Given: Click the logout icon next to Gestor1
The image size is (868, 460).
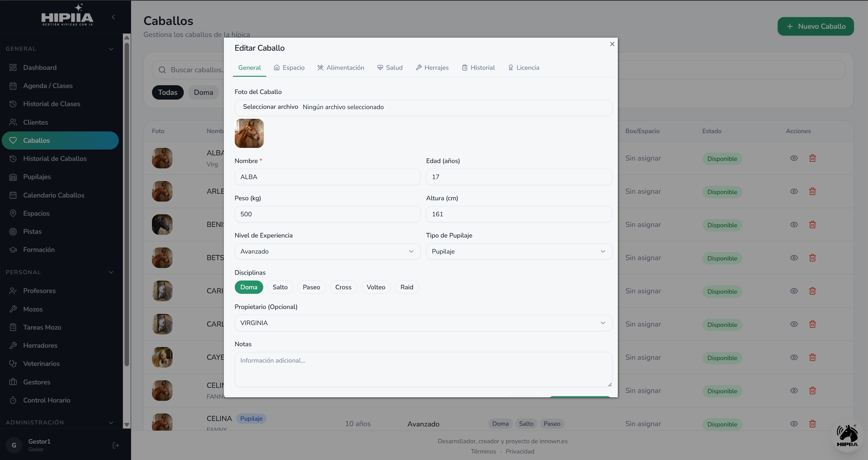Looking at the screenshot, I should (x=116, y=445).
